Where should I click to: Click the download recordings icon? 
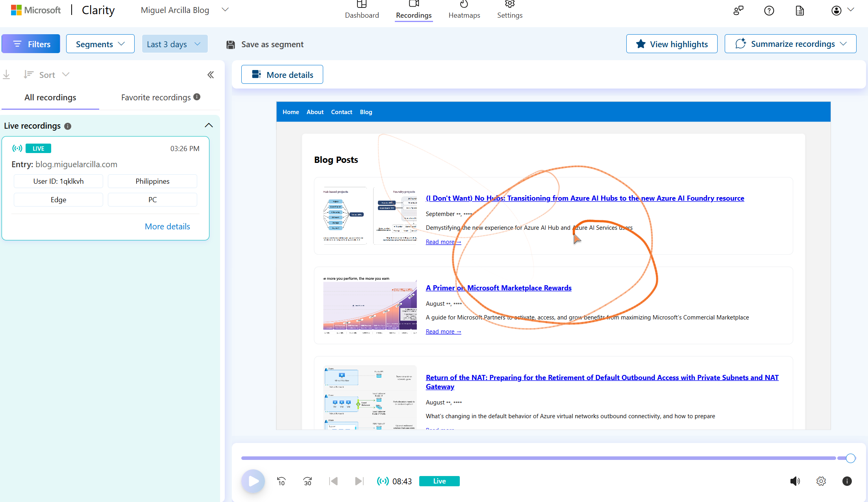click(6, 74)
